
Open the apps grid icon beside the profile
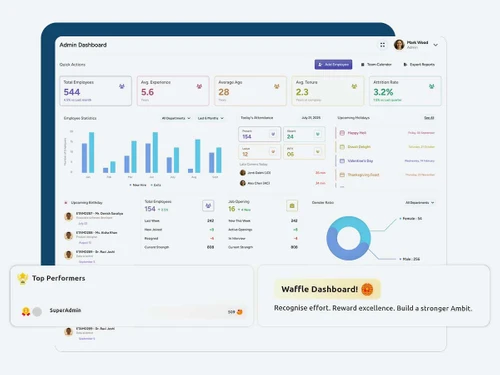click(x=382, y=45)
